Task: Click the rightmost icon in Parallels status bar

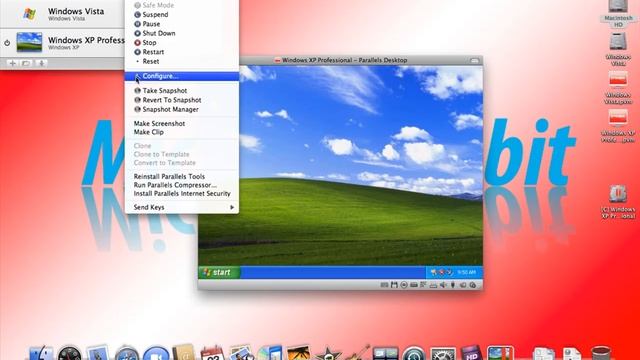Action: click(473, 285)
